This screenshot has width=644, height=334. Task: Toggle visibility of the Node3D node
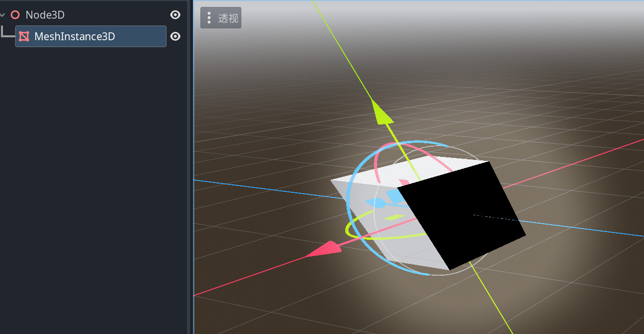point(175,15)
